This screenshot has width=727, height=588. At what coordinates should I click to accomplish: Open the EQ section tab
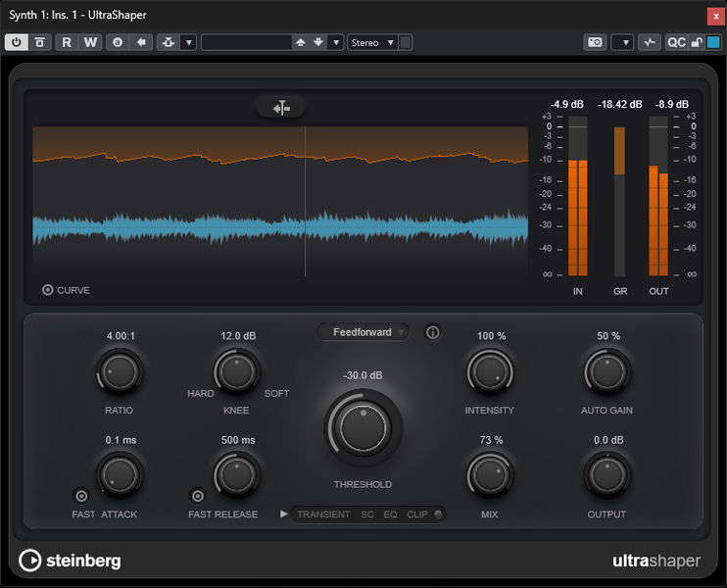(x=390, y=514)
